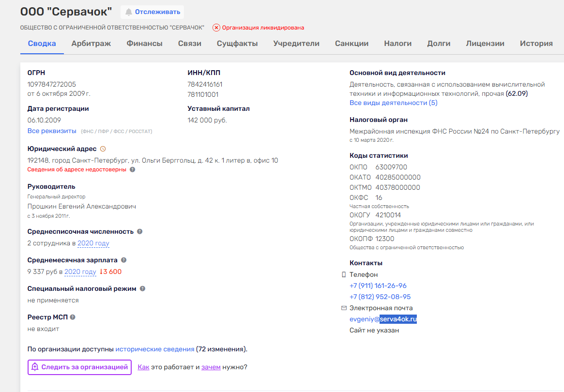
Task: Open Все виды деятельности (5) link
Action: tap(394, 103)
